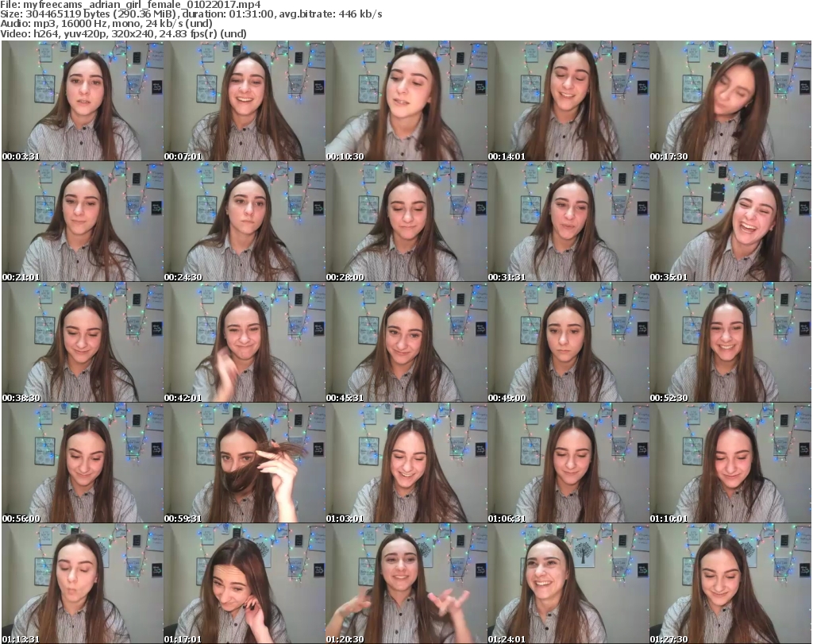This screenshot has height=644, width=813.
Task: Select the thumbnail at 01:27:30
Action: [730, 584]
